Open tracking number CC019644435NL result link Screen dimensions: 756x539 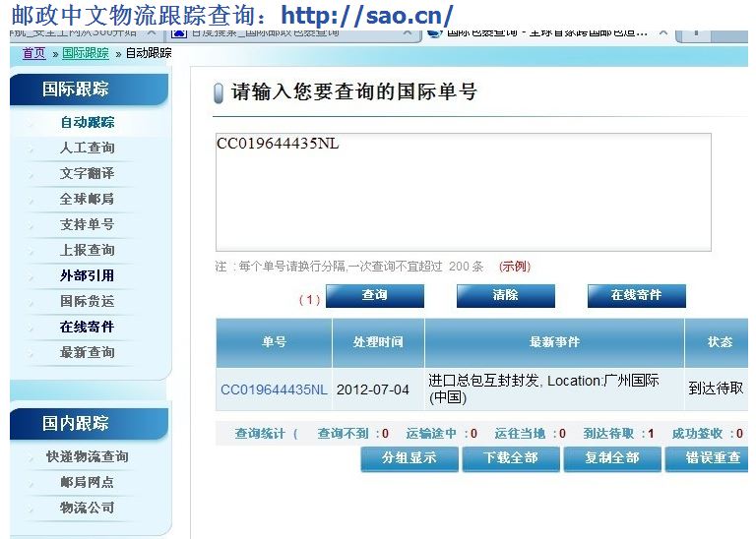tap(274, 389)
